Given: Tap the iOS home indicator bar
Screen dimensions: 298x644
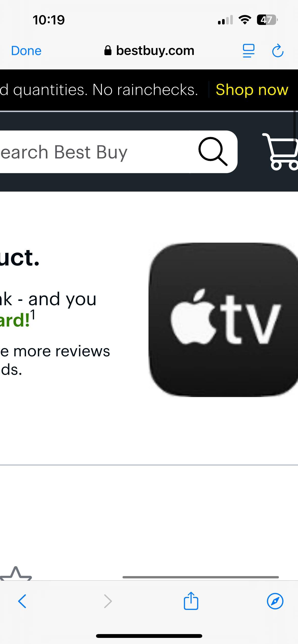Looking at the screenshot, I should (149, 636).
